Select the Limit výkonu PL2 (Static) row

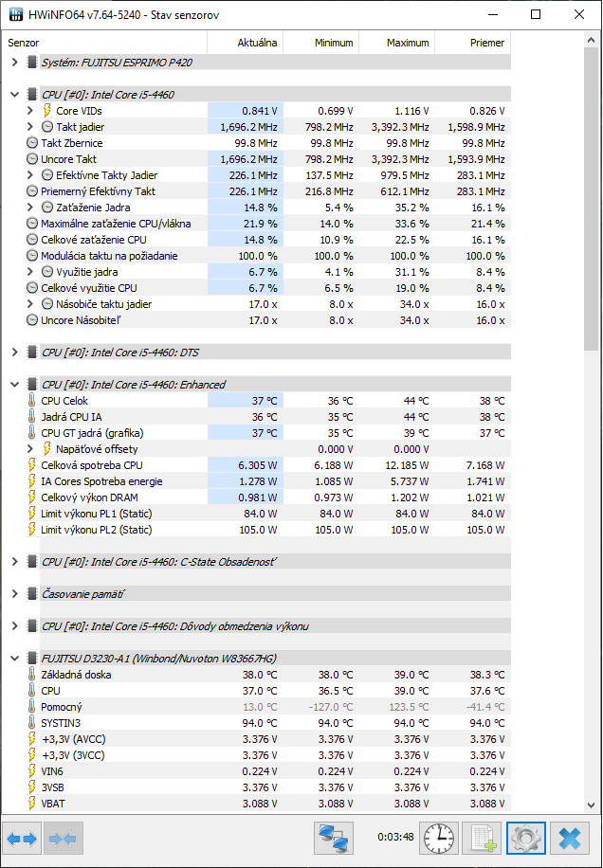(x=267, y=529)
